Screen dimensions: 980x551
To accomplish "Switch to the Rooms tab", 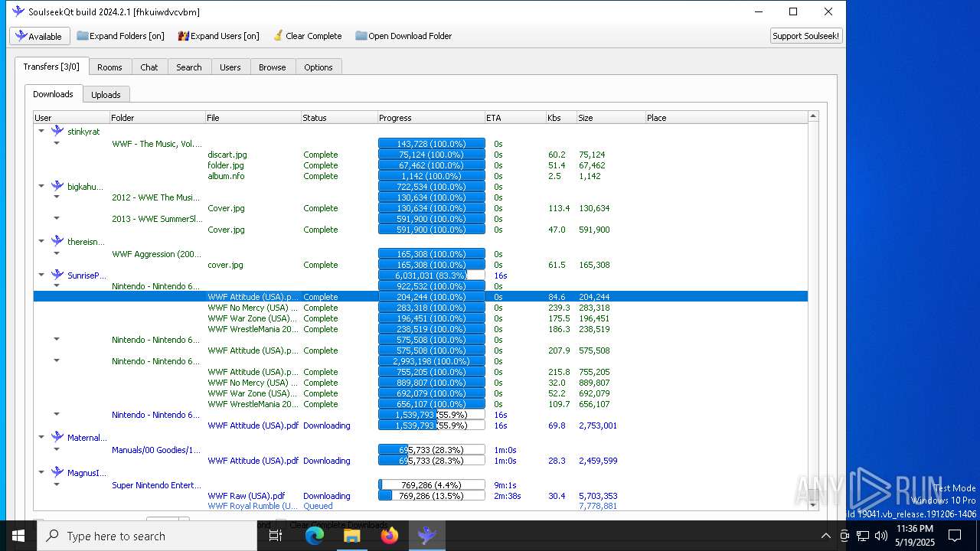I will tap(109, 67).
